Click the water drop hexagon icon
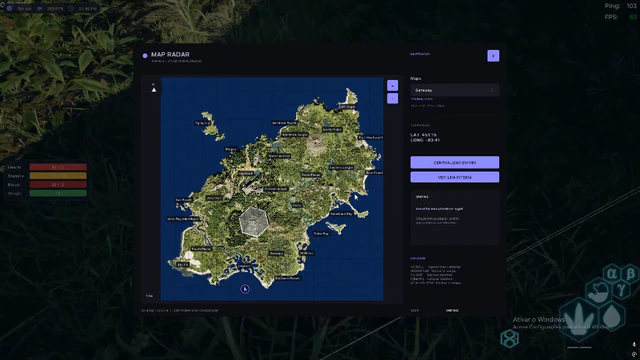Viewport: 640px width, 360px height. pos(611,316)
